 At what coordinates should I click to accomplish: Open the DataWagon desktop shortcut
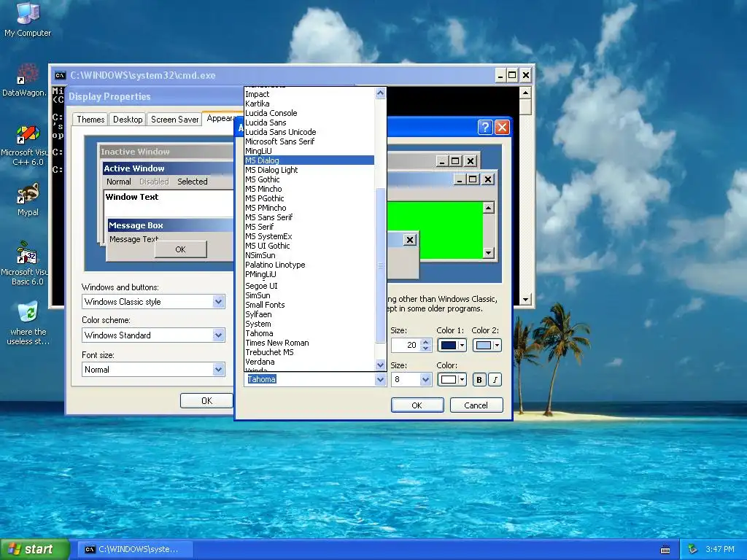pyautogui.click(x=24, y=80)
